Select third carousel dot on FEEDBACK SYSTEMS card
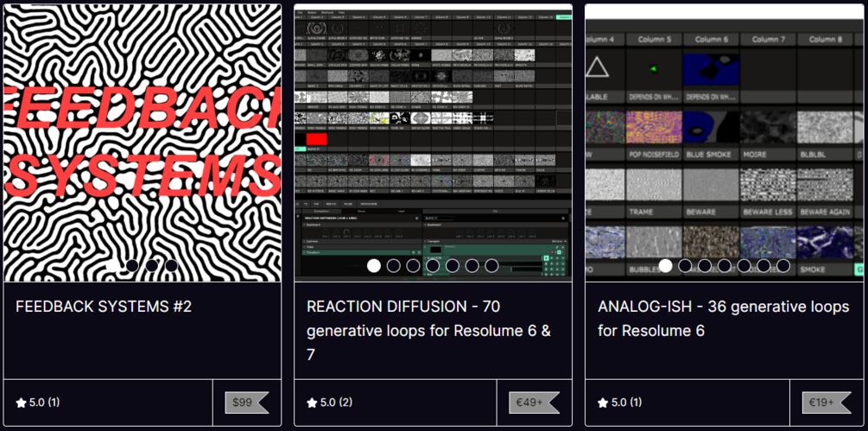 (152, 265)
